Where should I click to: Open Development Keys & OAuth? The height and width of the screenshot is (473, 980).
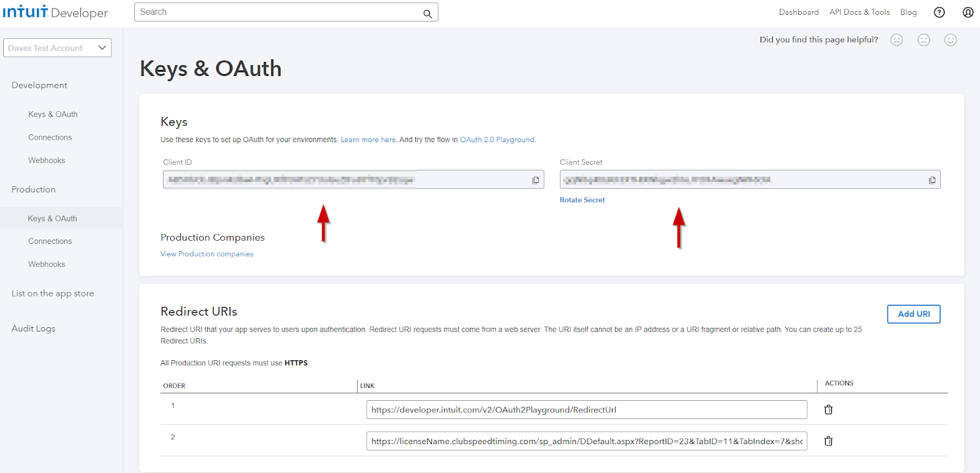click(x=53, y=114)
